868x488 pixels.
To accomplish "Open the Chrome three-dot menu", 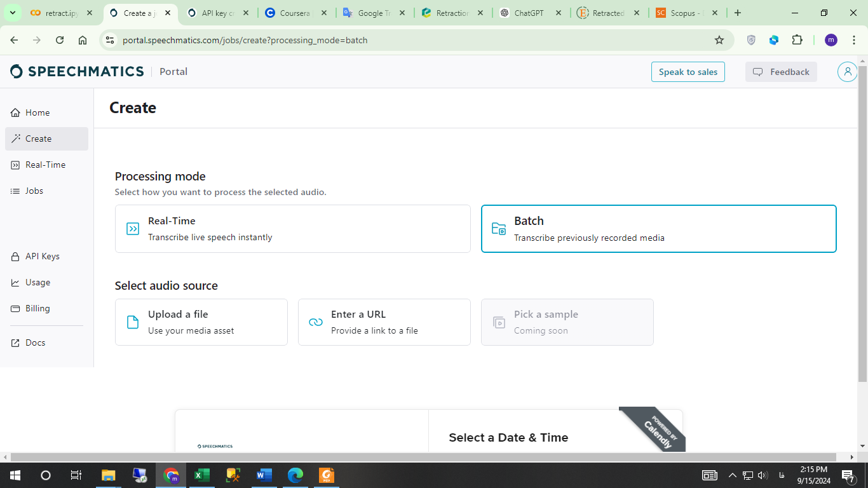I will pos(854,40).
